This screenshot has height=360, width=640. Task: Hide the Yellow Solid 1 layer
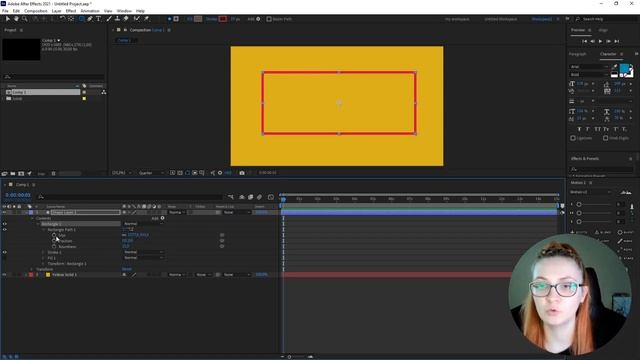point(4,275)
